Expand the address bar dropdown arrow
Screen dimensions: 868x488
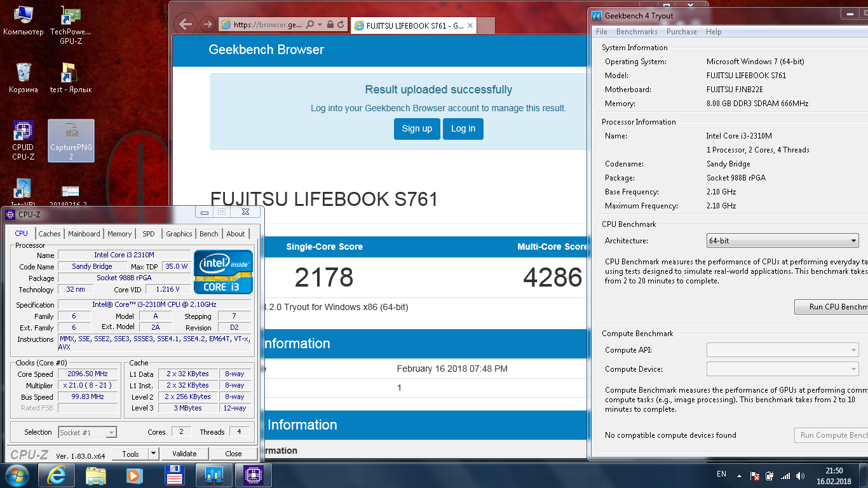(x=320, y=25)
